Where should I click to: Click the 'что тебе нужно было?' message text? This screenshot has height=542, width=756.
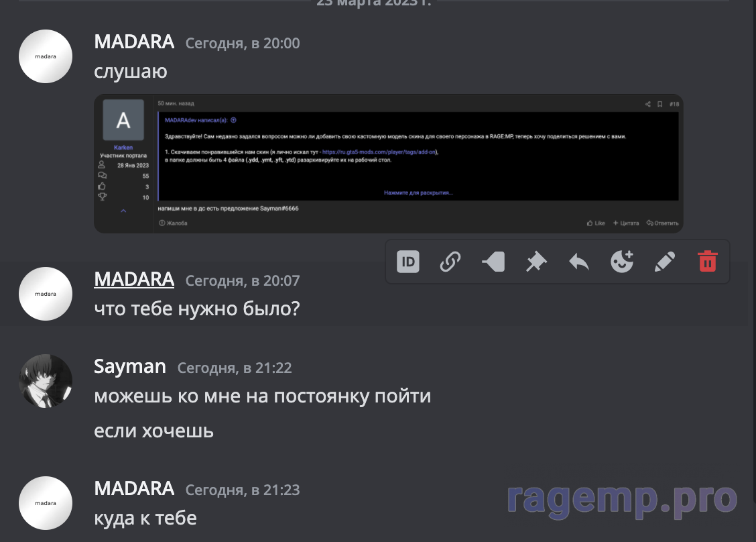197,309
